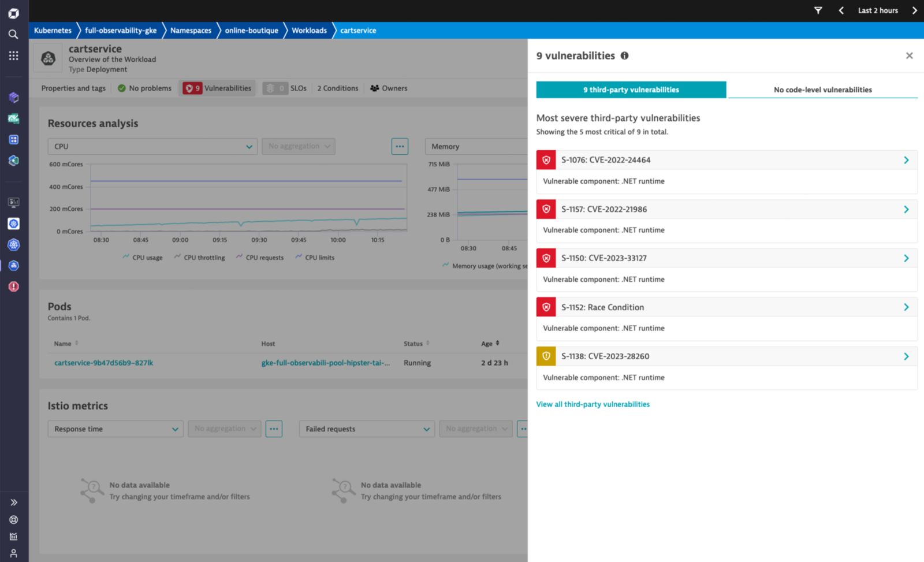Go to the next timeframe with the right arrow
The image size is (924, 562).
[x=914, y=10]
